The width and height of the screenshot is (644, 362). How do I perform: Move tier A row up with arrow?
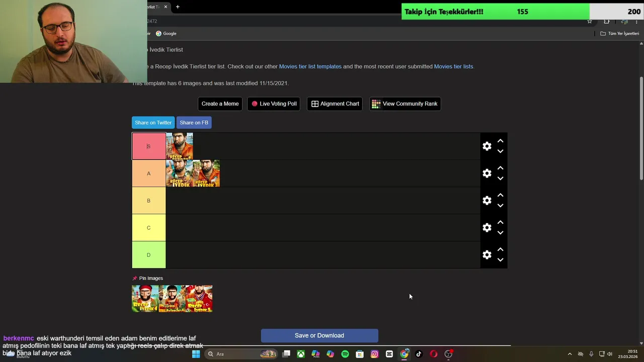point(500,168)
